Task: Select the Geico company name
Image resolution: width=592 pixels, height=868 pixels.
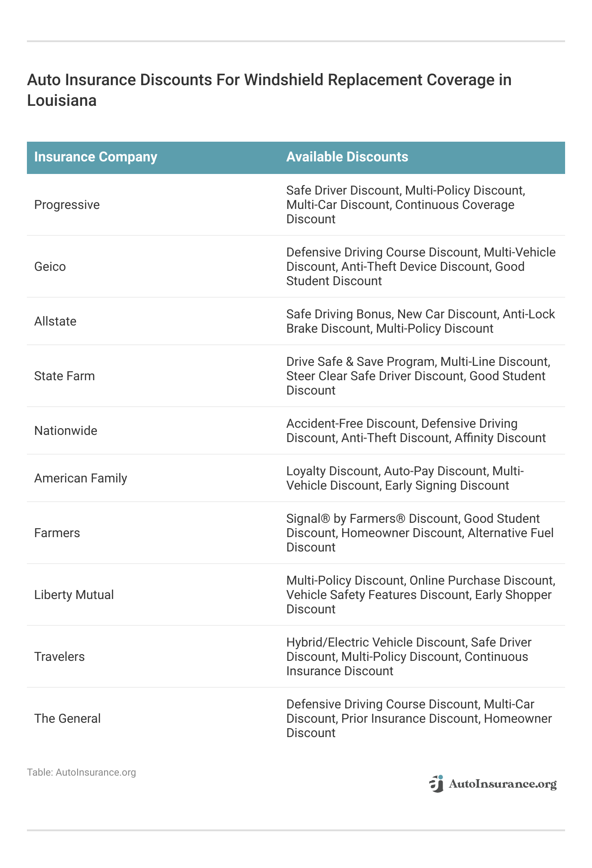Action: (50, 267)
